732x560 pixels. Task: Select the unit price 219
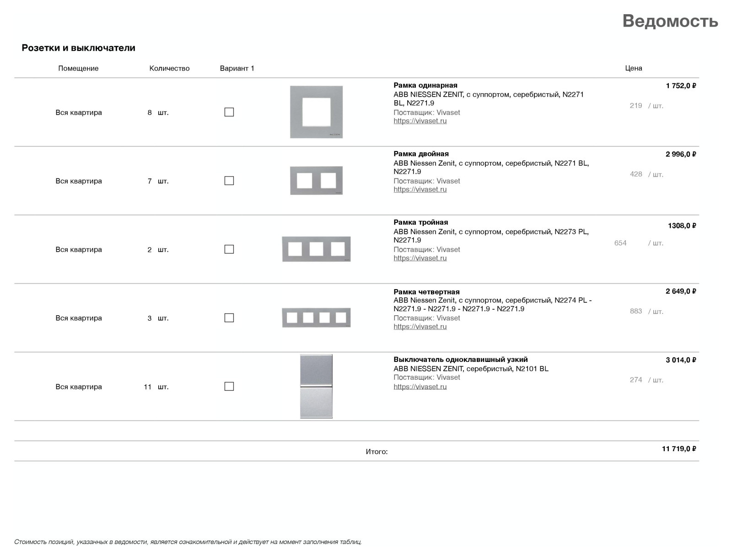636,106
